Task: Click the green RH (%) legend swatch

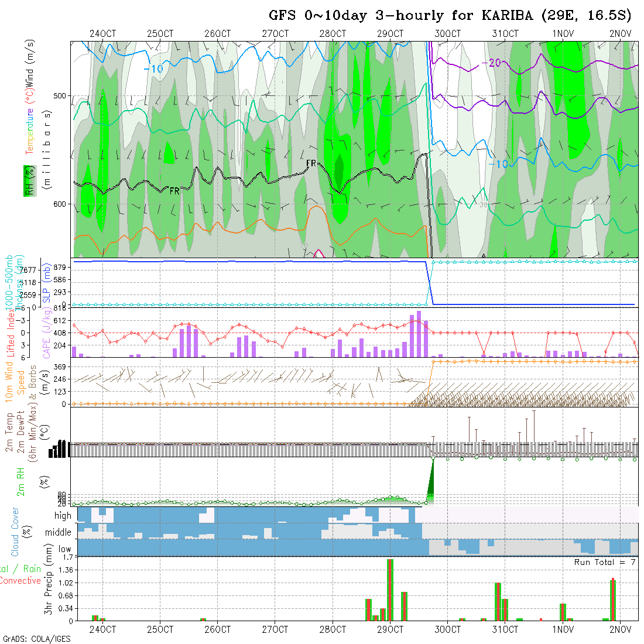Action: tap(28, 181)
